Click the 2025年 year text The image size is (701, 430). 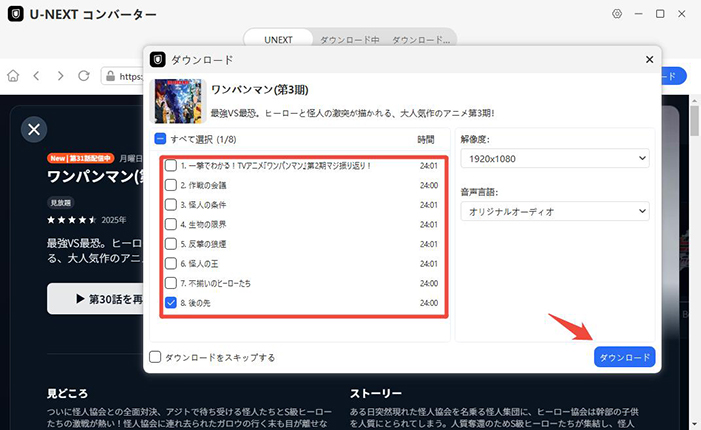[114, 220]
